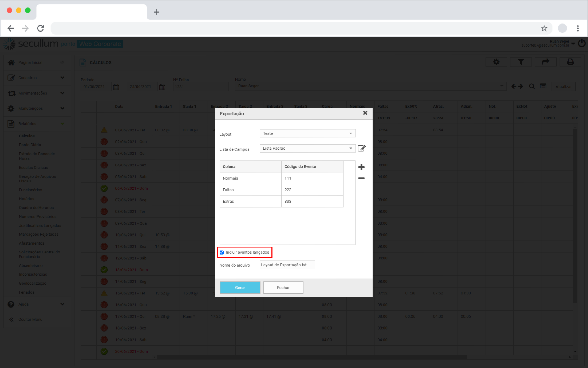Click the Fechar button
Screen dimensions: 588x368
[283, 288]
